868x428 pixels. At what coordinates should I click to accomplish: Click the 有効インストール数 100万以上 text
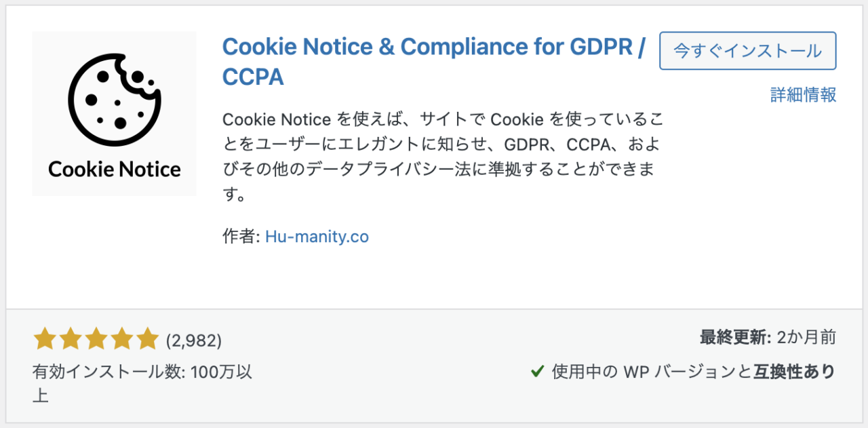pyautogui.click(x=142, y=383)
